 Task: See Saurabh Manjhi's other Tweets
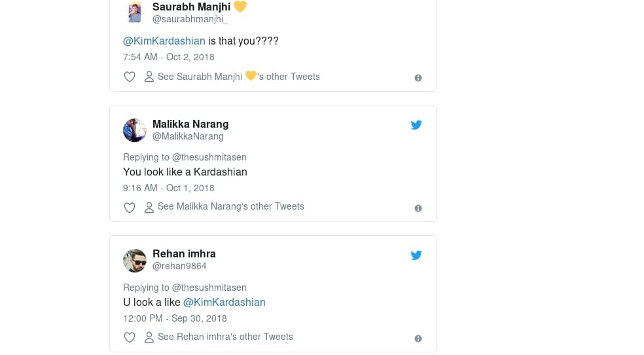[x=232, y=77]
